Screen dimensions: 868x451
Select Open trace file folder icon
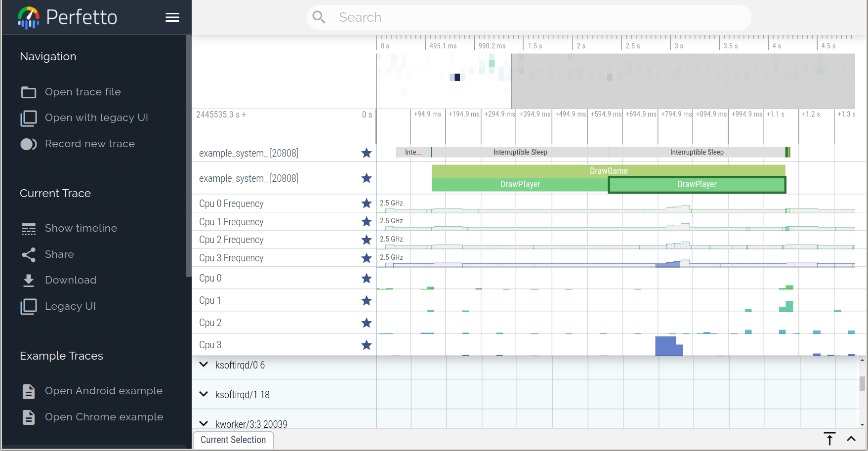click(x=28, y=92)
